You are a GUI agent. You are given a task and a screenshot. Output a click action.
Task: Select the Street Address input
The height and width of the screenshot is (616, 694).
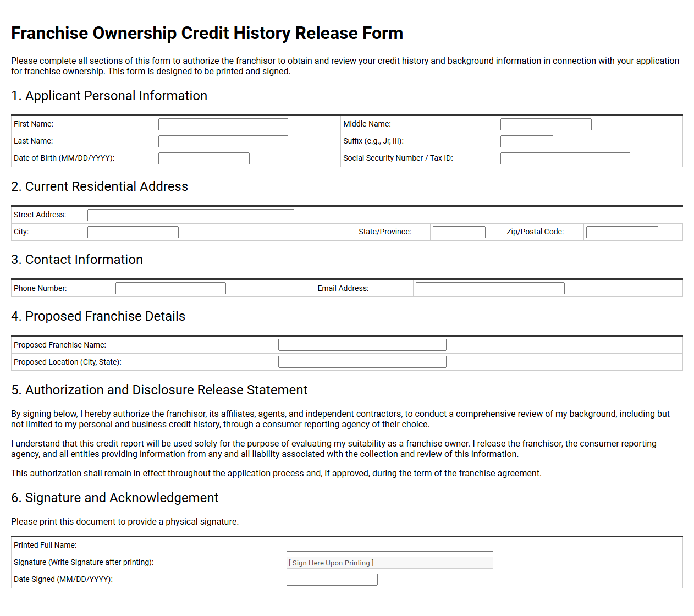click(x=191, y=215)
